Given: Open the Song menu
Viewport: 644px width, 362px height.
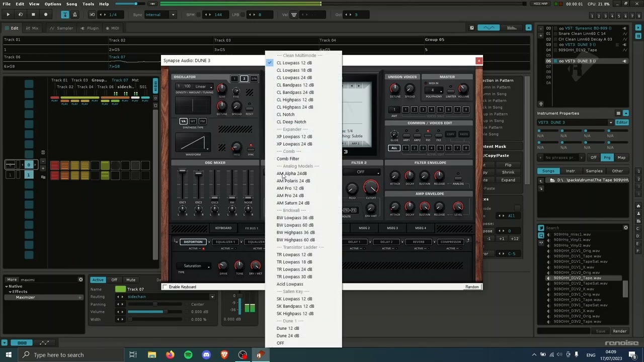Looking at the screenshot, I should [72, 4].
